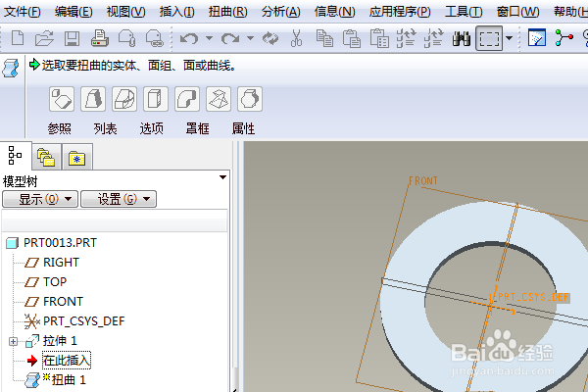This screenshot has width=588, height=392.
Task: Open the 罩框 panel
Action: pyautogui.click(x=198, y=128)
